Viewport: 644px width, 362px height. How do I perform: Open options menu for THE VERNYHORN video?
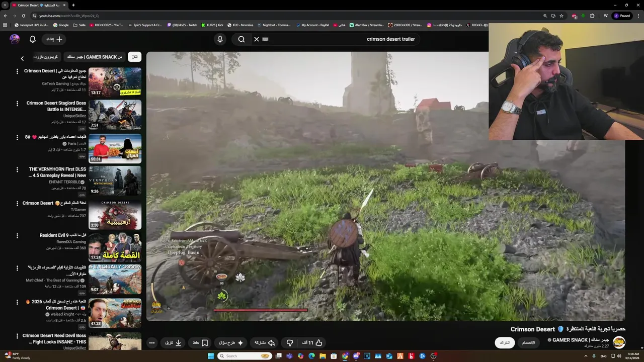(17, 170)
